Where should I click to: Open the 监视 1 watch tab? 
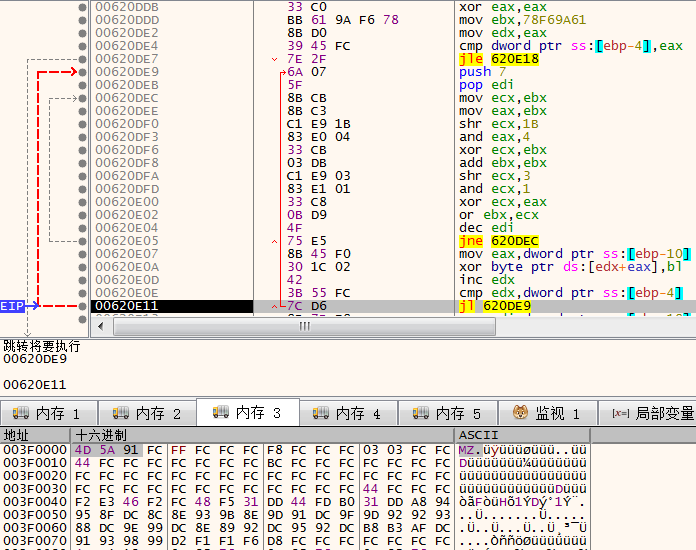point(548,414)
